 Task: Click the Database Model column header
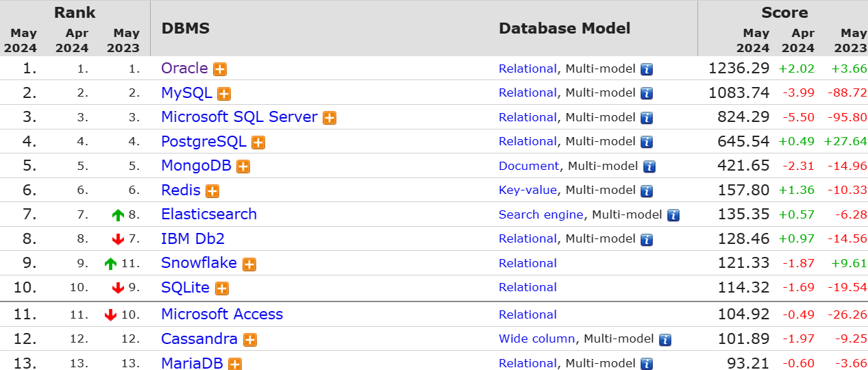[x=565, y=28]
